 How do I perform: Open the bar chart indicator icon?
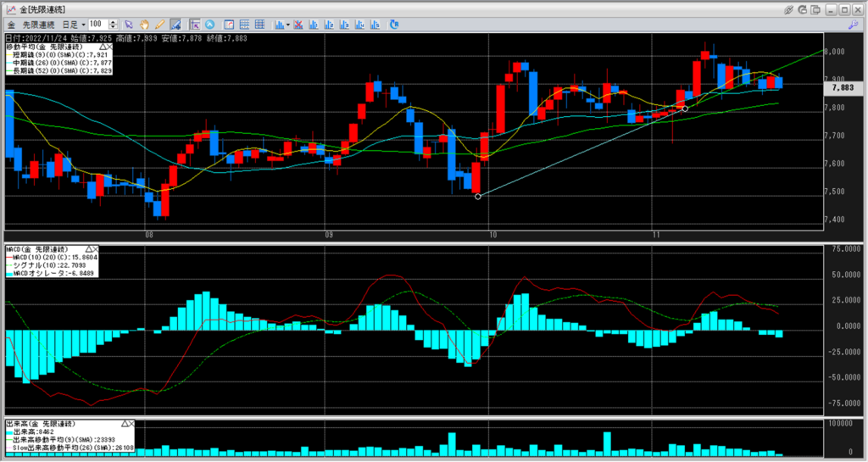[x=279, y=25]
